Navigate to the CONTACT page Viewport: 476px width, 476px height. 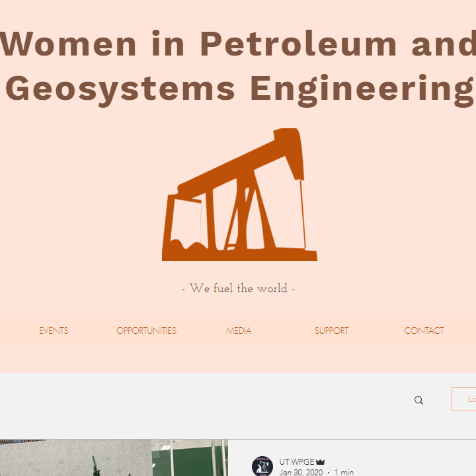pyautogui.click(x=424, y=331)
